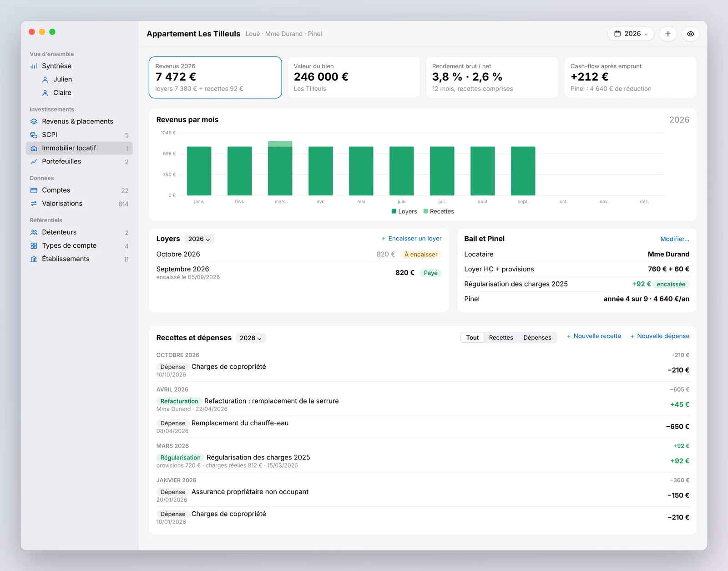This screenshot has width=728, height=571.
Task: Click the Régularisation tag in Mars 2026
Action: coord(180,458)
